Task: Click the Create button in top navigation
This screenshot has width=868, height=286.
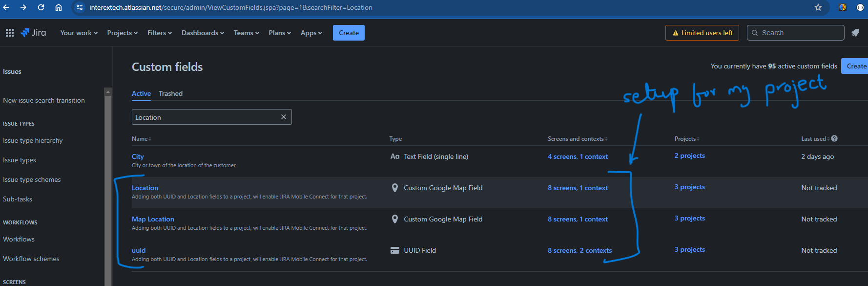Action: [349, 33]
